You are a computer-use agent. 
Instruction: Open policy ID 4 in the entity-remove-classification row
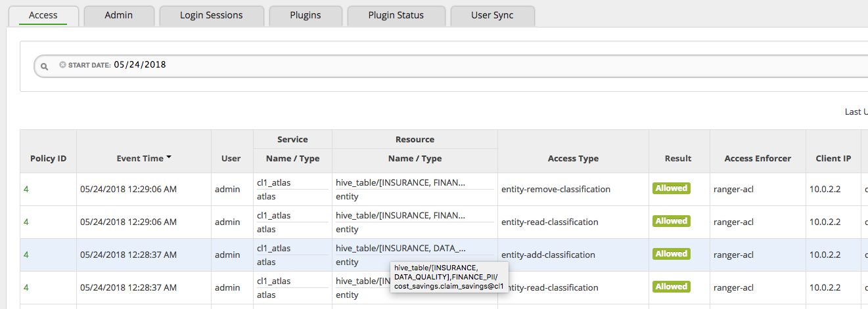point(26,189)
